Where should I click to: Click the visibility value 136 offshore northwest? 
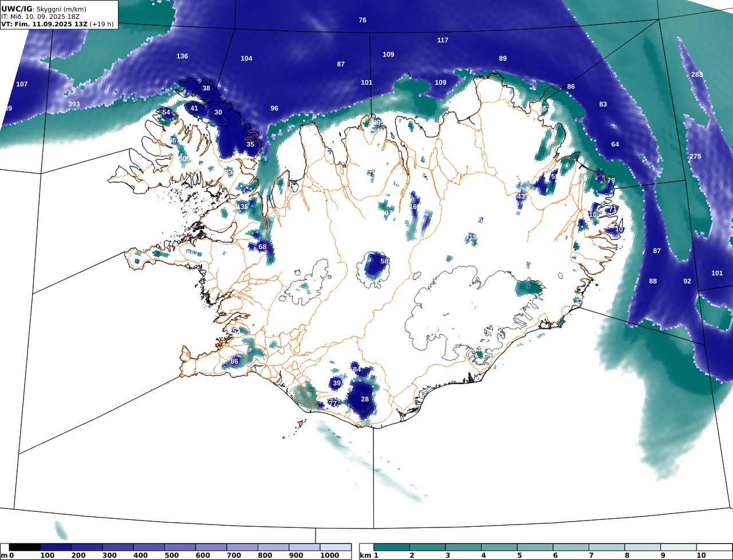tap(182, 56)
